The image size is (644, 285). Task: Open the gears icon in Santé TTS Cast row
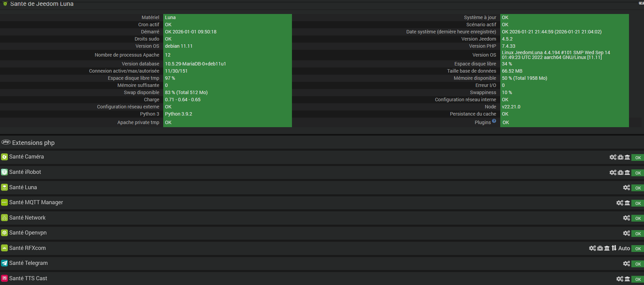tap(620, 279)
